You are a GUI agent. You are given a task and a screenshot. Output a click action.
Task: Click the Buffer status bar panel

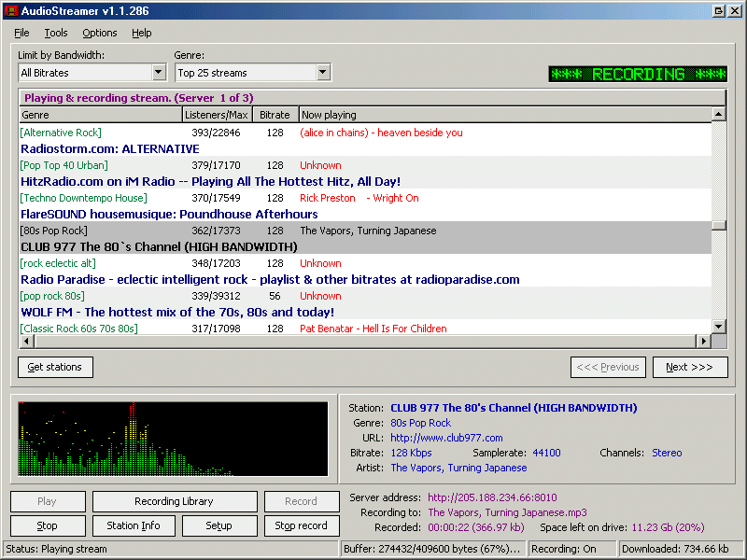tap(433, 549)
